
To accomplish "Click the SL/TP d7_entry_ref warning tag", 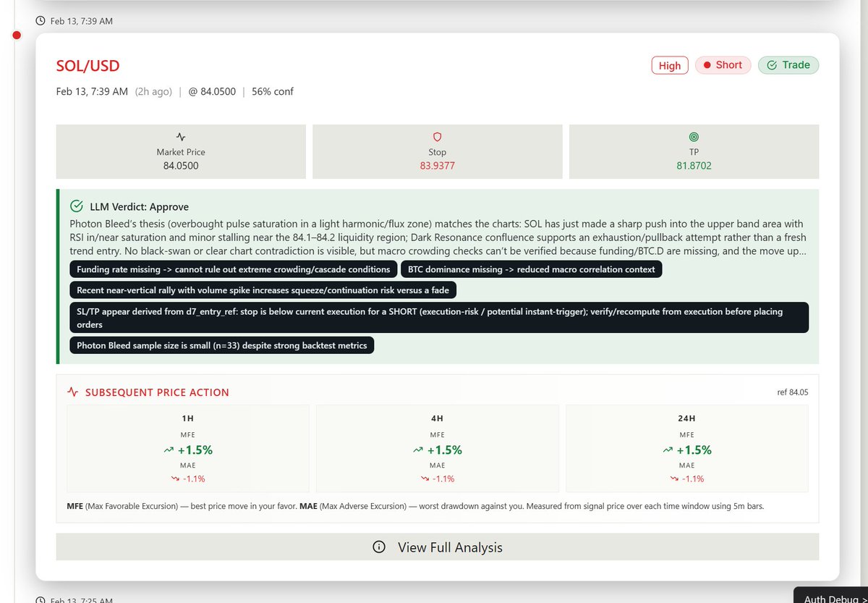I will point(439,318).
